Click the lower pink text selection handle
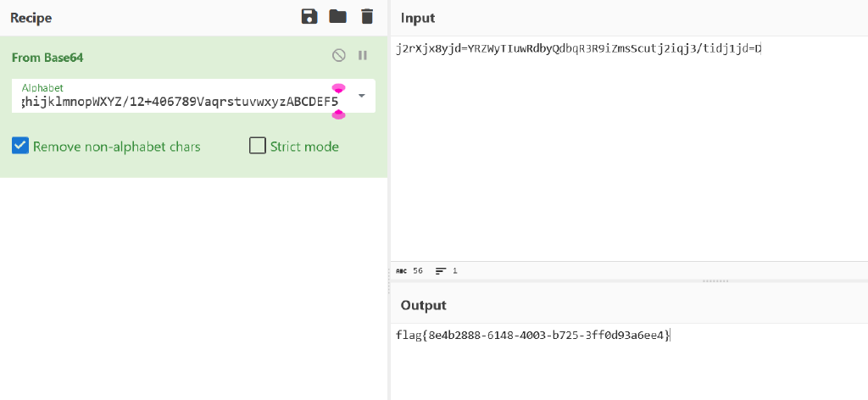Image resolution: width=868 pixels, height=400 pixels. [338, 114]
